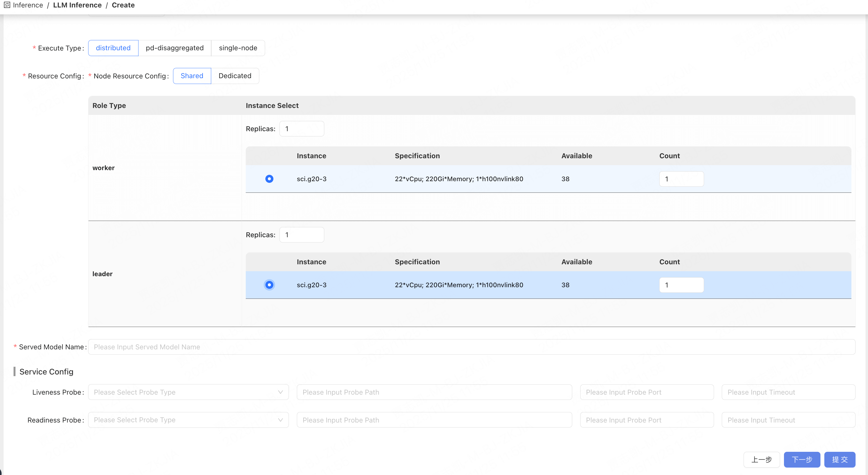Viewport: 868px width, 475px height.
Task: Click Readiness Probe Port input
Action: click(x=647, y=420)
